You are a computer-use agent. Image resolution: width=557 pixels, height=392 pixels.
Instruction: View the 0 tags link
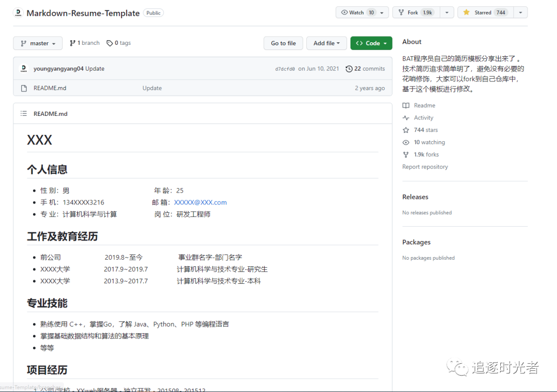pyautogui.click(x=119, y=43)
